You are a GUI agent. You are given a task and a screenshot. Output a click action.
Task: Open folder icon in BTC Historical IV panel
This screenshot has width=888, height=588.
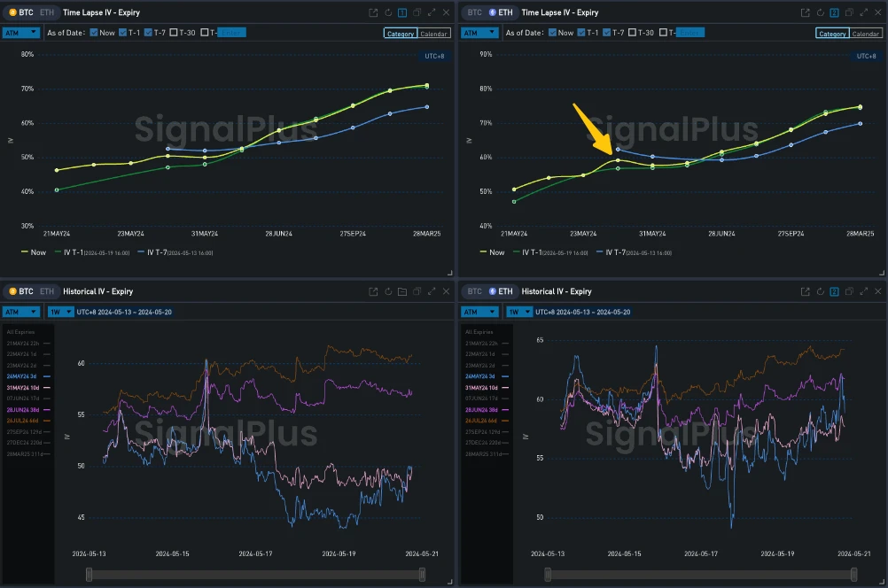[x=402, y=291]
